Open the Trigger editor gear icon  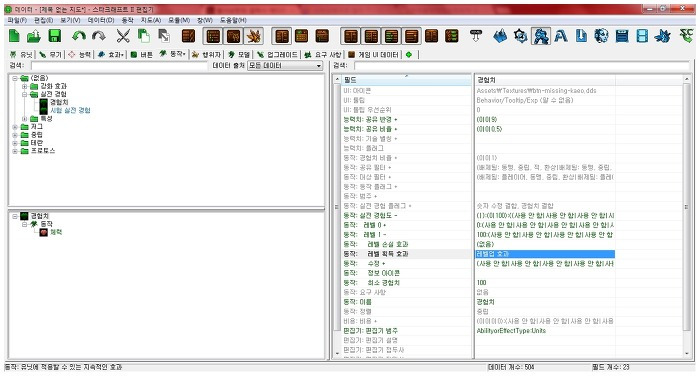(520, 36)
